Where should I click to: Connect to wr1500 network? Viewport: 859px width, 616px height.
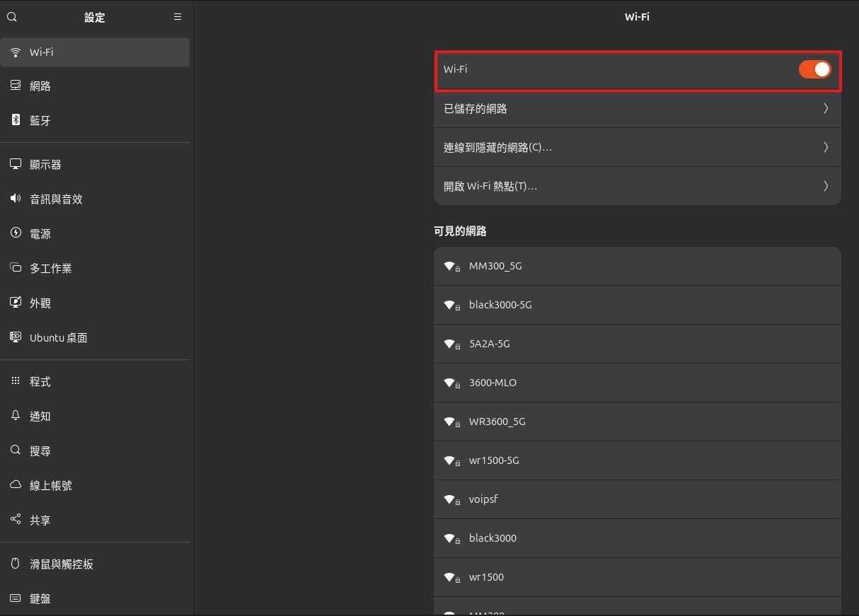[637, 577]
